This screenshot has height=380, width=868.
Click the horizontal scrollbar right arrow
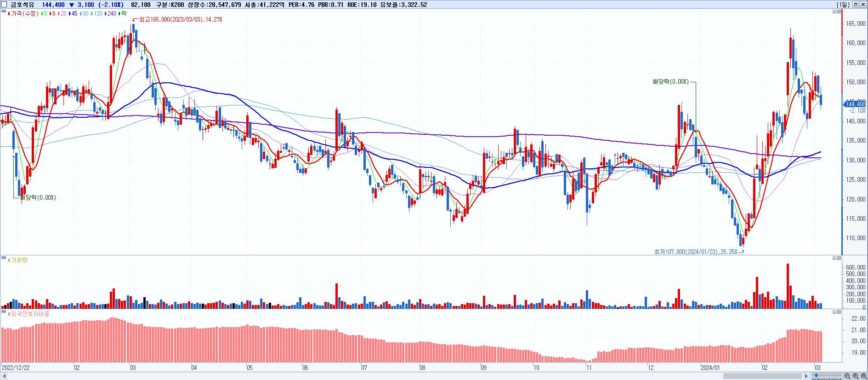[806, 376]
